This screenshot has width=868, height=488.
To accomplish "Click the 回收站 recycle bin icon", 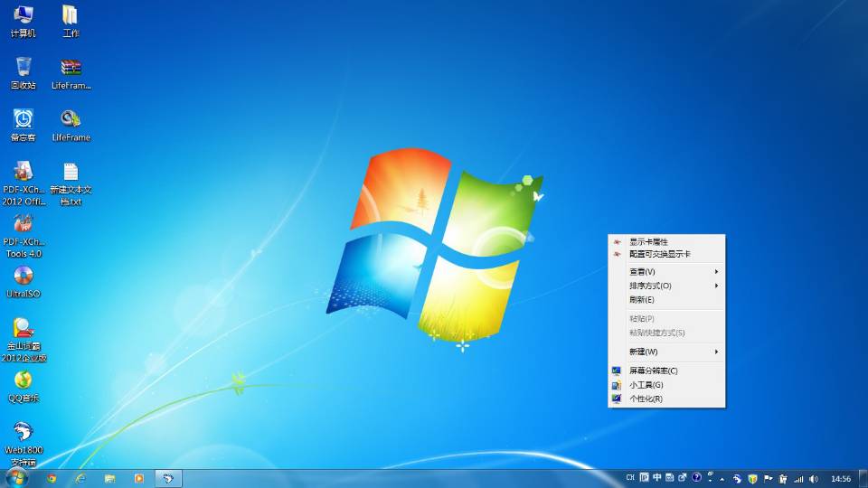I will pyautogui.click(x=24, y=68).
